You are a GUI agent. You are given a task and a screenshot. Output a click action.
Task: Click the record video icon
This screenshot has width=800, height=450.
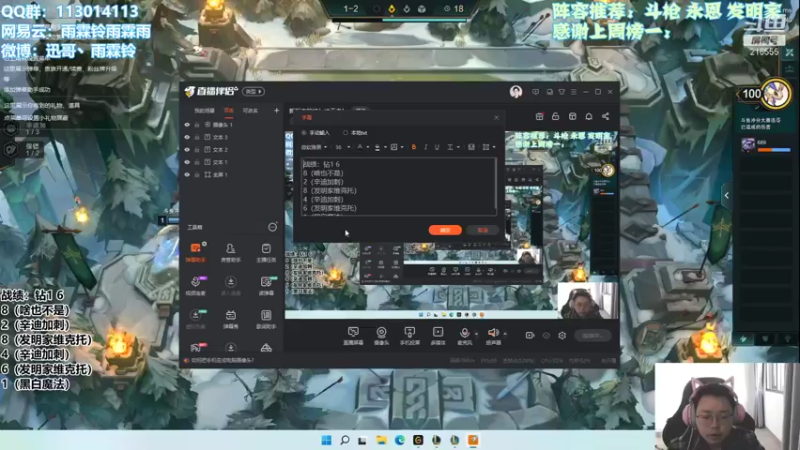[530, 335]
